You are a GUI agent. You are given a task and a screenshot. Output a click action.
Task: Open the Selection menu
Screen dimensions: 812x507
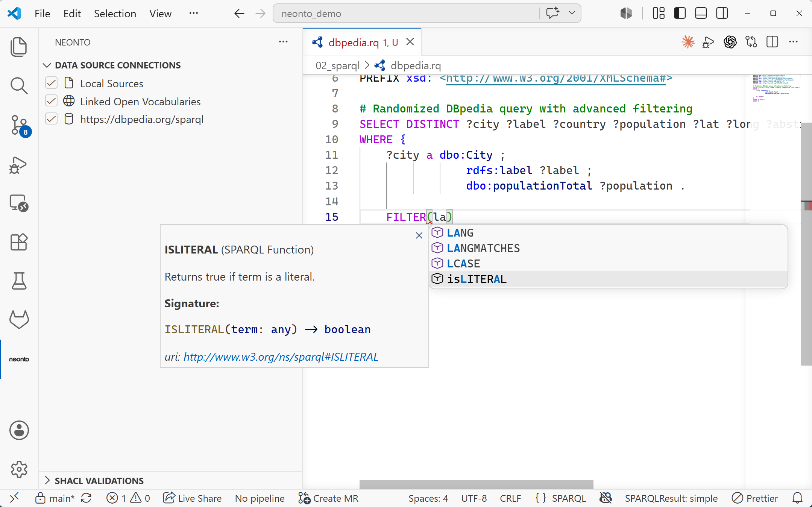click(x=115, y=14)
